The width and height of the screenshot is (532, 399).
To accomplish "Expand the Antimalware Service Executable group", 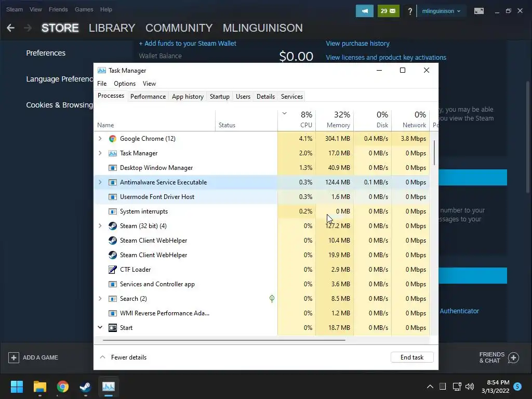I will tap(100, 182).
